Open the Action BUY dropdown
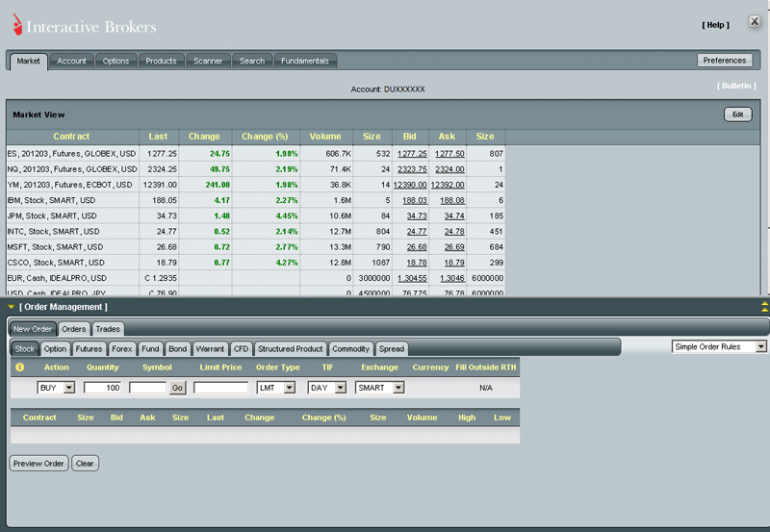The width and height of the screenshot is (770, 532). tap(68, 388)
